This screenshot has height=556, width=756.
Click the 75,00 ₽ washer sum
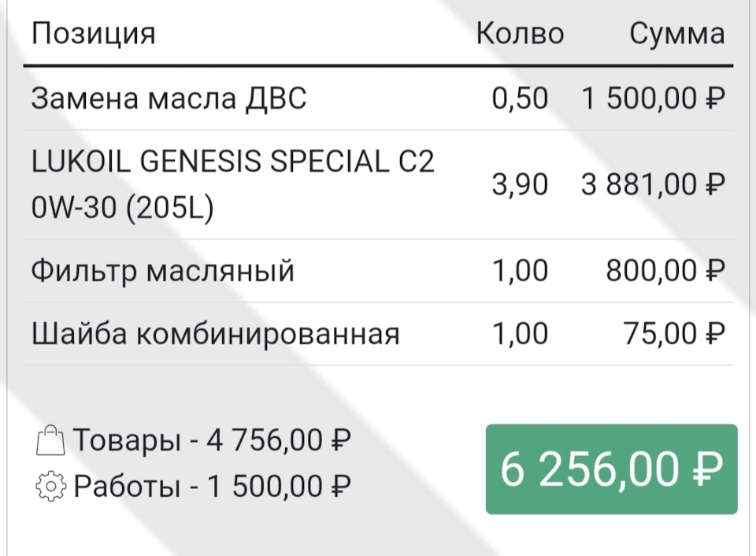[x=674, y=334]
